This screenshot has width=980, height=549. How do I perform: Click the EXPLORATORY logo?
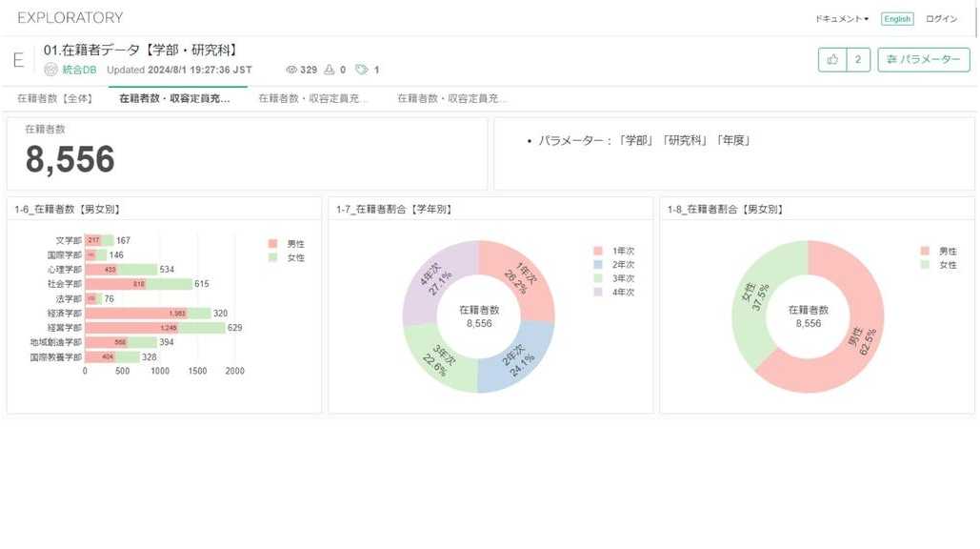[70, 18]
